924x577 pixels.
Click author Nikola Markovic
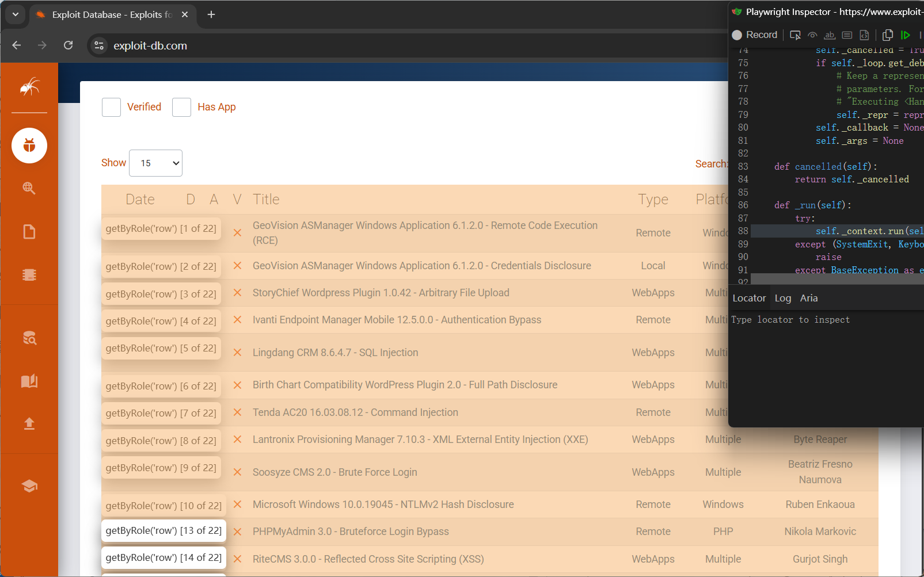pos(820,532)
